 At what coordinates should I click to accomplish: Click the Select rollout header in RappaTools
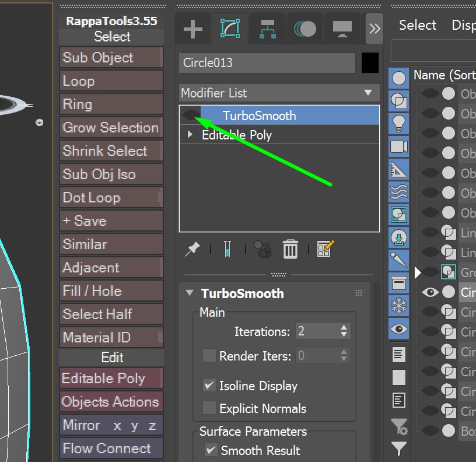111,37
